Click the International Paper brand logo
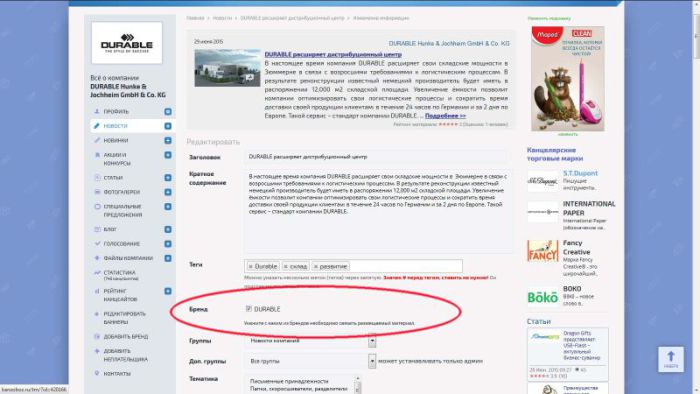700x394 pixels. 543,212
